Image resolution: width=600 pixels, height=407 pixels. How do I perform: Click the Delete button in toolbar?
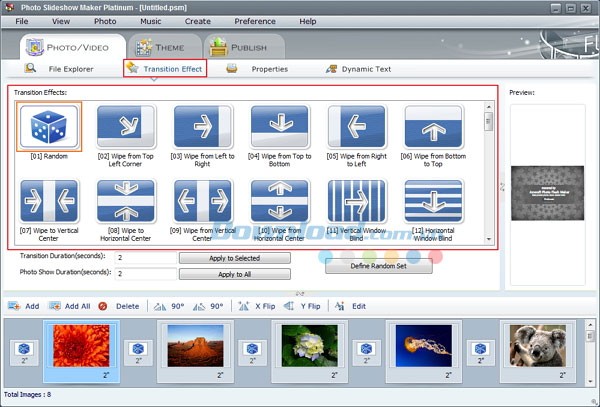[x=120, y=306]
